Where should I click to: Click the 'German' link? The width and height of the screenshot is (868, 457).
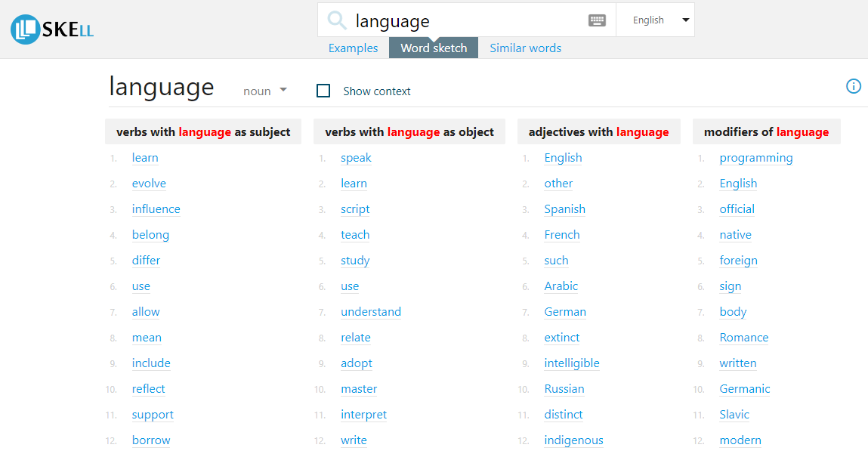[x=565, y=312]
